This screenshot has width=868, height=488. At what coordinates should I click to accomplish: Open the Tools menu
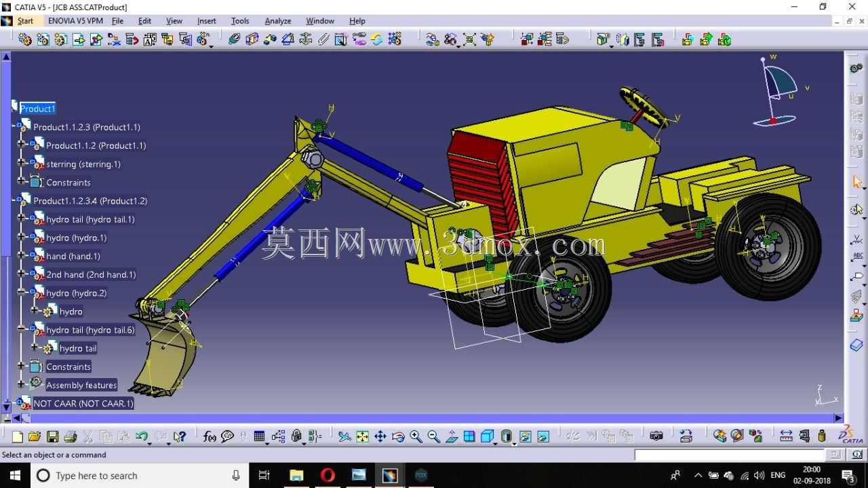point(240,21)
